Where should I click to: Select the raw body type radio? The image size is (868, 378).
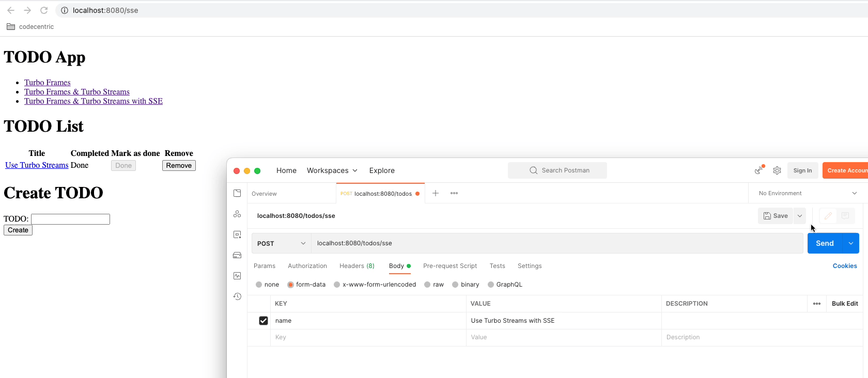click(x=428, y=285)
